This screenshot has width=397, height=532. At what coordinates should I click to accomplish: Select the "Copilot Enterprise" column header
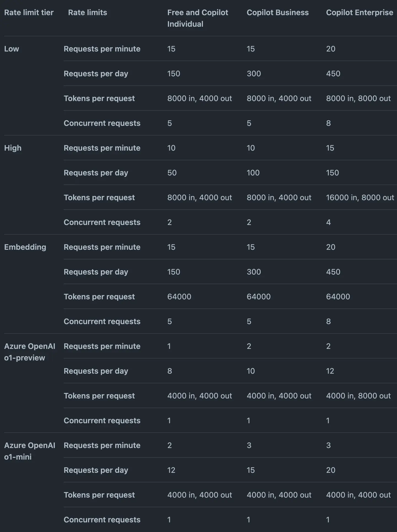point(359,13)
